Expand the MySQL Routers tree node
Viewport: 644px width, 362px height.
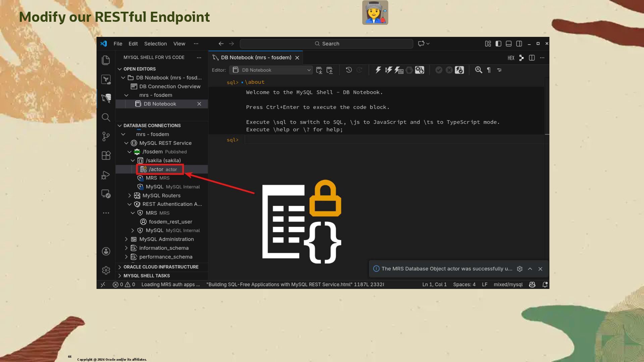coord(129,195)
